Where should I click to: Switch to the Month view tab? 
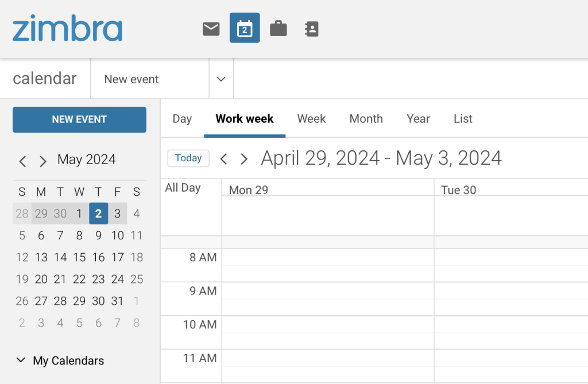tap(366, 119)
